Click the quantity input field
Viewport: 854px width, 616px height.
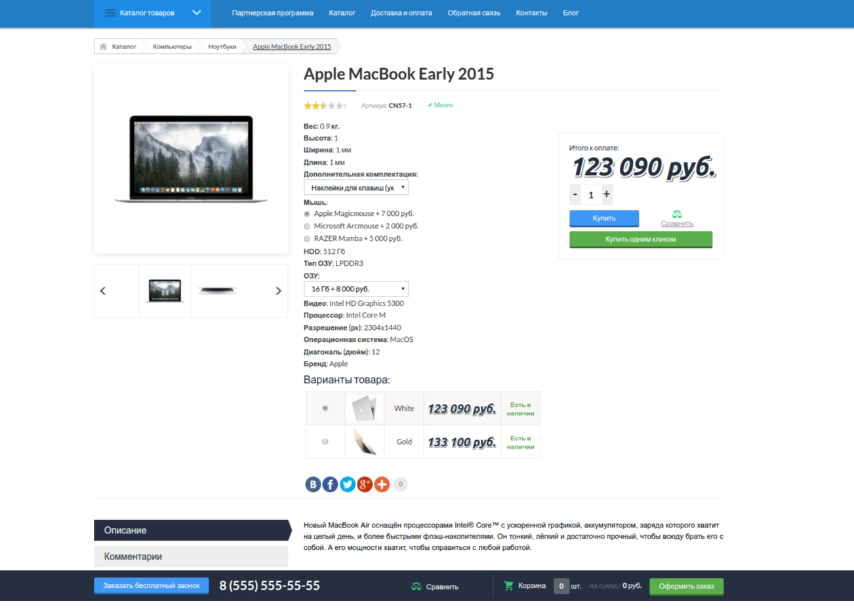pyautogui.click(x=591, y=194)
